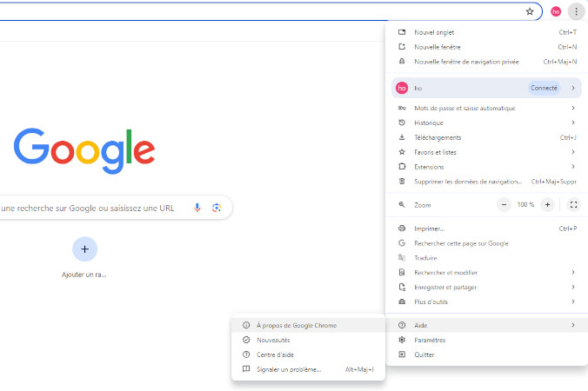Click the Extensions puzzle icon
The image size is (588, 391).
tap(402, 166)
